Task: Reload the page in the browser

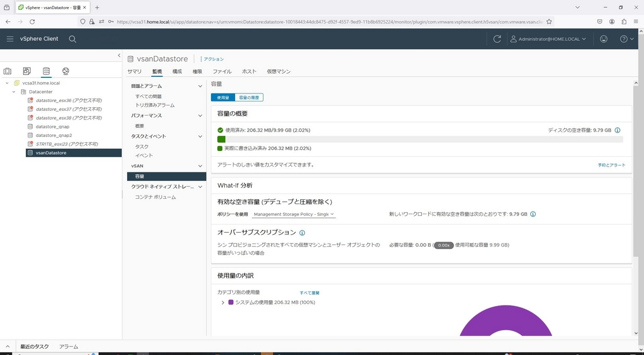Action: pos(32,21)
